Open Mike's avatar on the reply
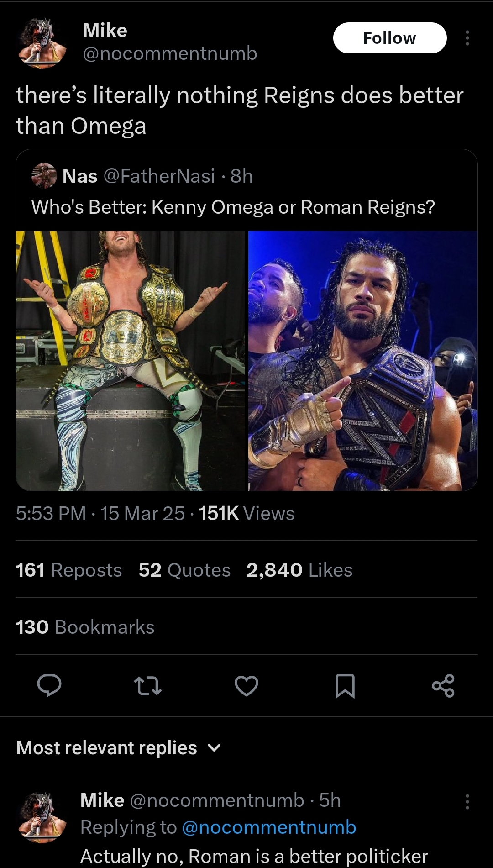 click(42, 817)
